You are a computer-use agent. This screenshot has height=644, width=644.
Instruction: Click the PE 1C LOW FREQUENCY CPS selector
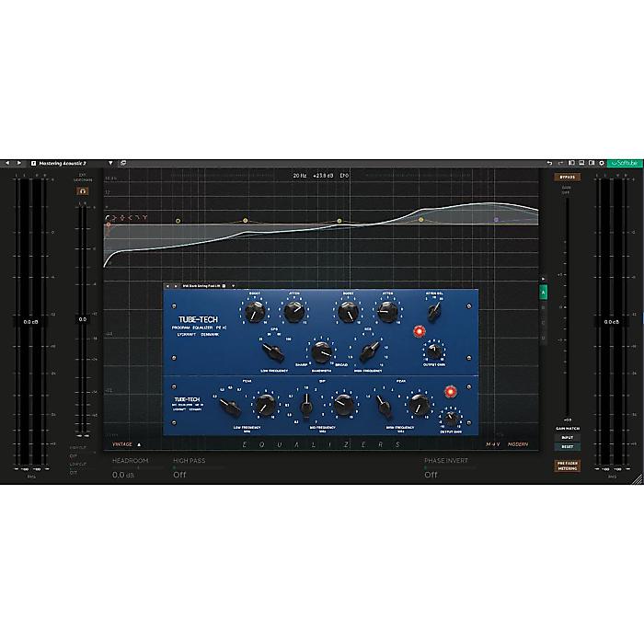click(272, 352)
